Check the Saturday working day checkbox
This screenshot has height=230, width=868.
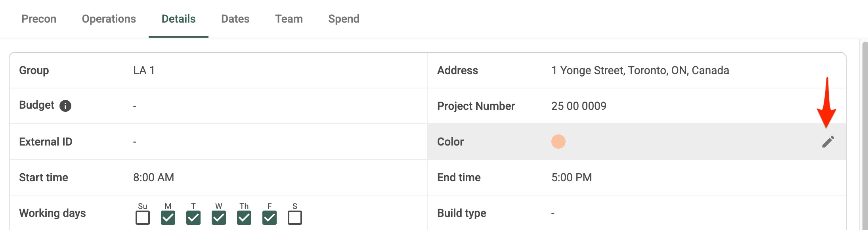tap(295, 218)
